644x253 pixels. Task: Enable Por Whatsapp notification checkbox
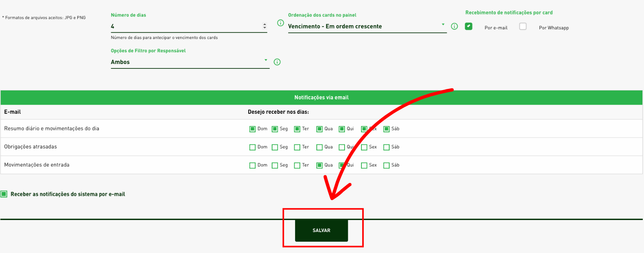click(x=523, y=27)
